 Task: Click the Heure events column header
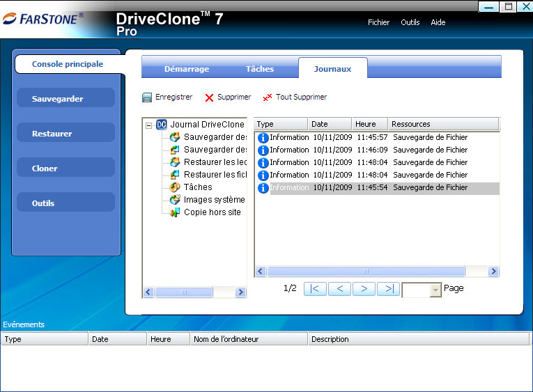[169, 339]
